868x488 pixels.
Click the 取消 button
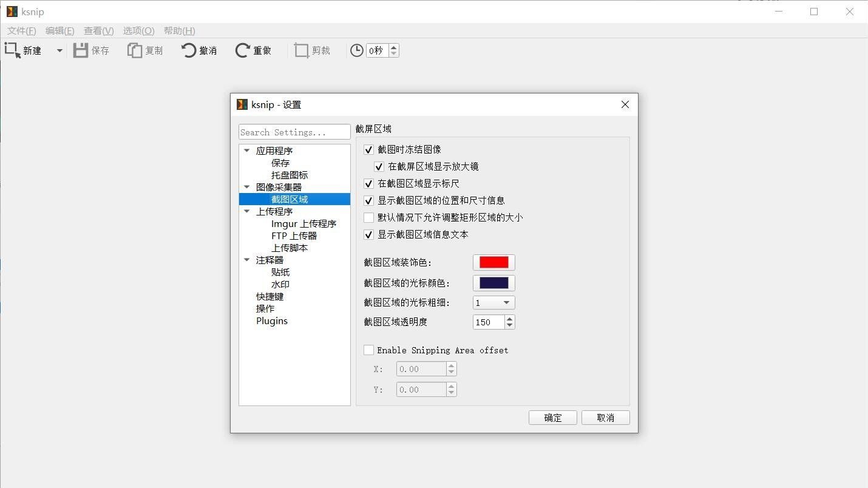point(606,418)
